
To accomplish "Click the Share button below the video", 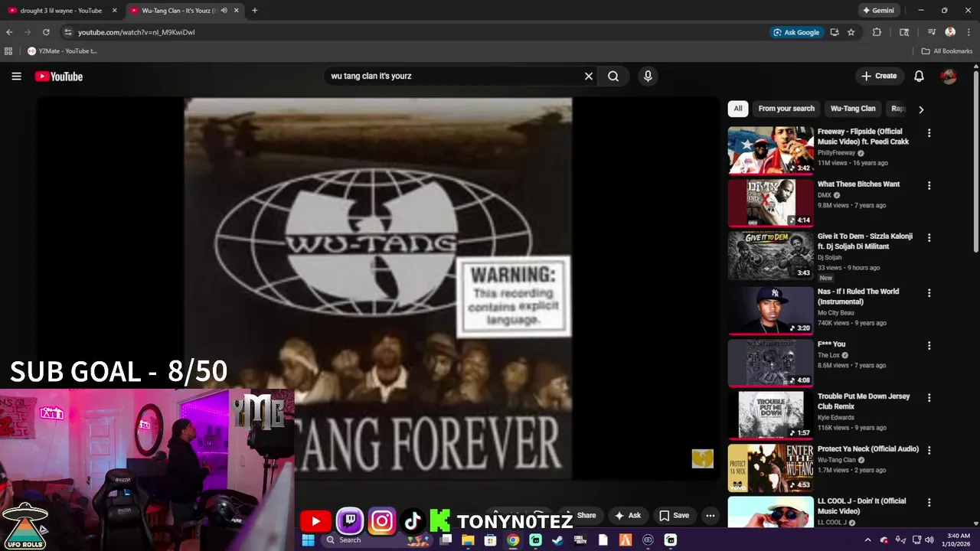I will (581, 516).
